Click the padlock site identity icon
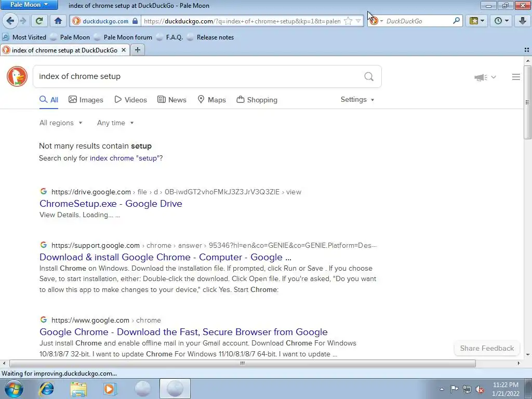The width and height of the screenshot is (532, 399). [135, 21]
